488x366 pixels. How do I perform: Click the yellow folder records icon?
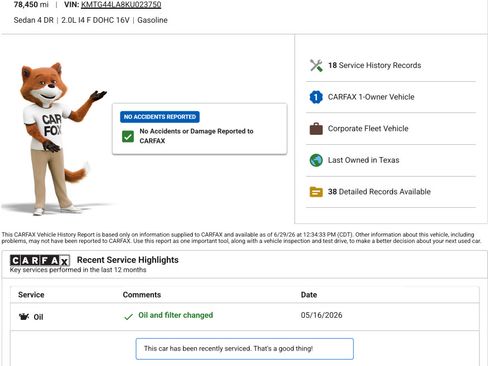tap(316, 192)
